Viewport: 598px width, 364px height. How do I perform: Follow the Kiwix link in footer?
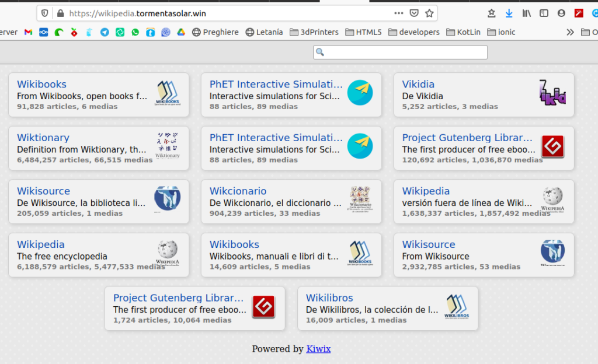coord(318,349)
